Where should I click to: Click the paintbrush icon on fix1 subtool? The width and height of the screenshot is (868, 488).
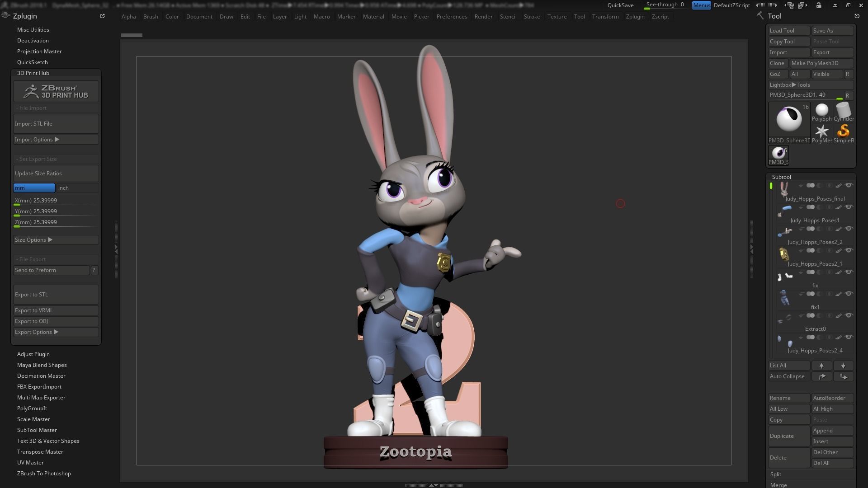(839, 294)
